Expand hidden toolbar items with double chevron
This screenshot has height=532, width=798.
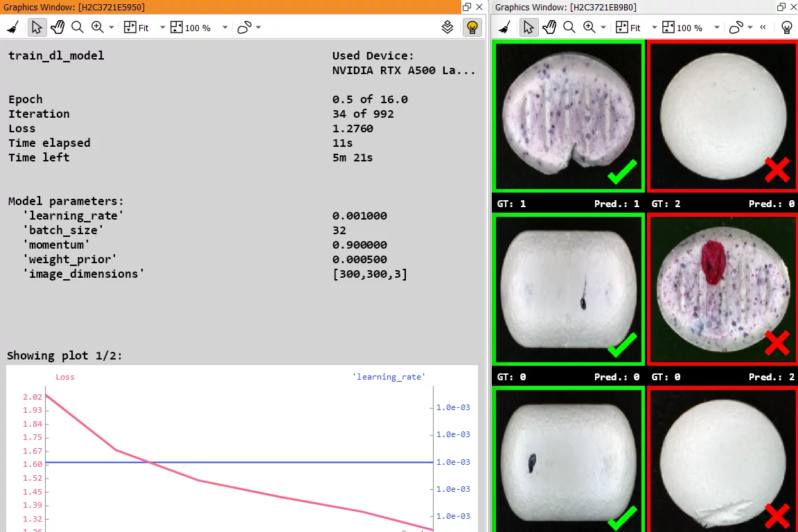click(x=763, y=28)
